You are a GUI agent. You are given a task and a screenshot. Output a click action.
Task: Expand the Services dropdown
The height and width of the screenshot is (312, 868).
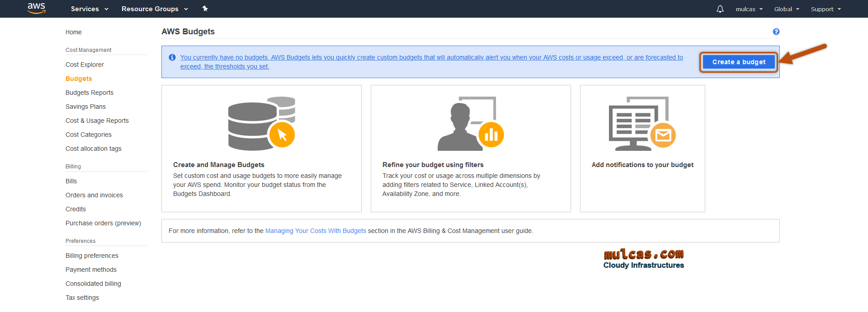click(90, 9)
